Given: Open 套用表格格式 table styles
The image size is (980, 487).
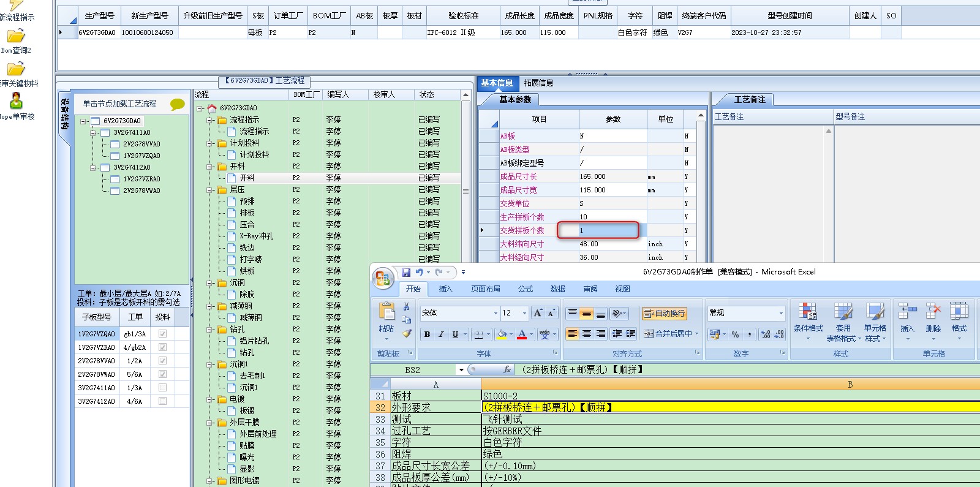Looking at the screenshot, I should click(843, 322).
